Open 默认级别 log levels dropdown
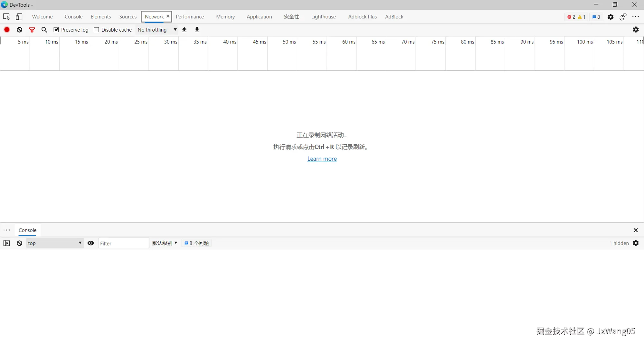Screen dimensions: 644x345 click(165, 243)
